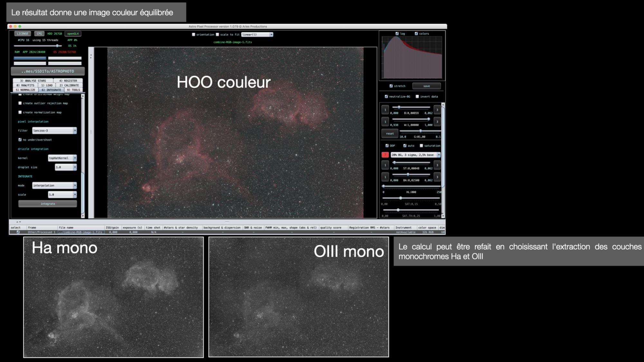Enable the invert data checkbox
The image size is (644, 362).
pyautogui.click(x=417, y=97)
